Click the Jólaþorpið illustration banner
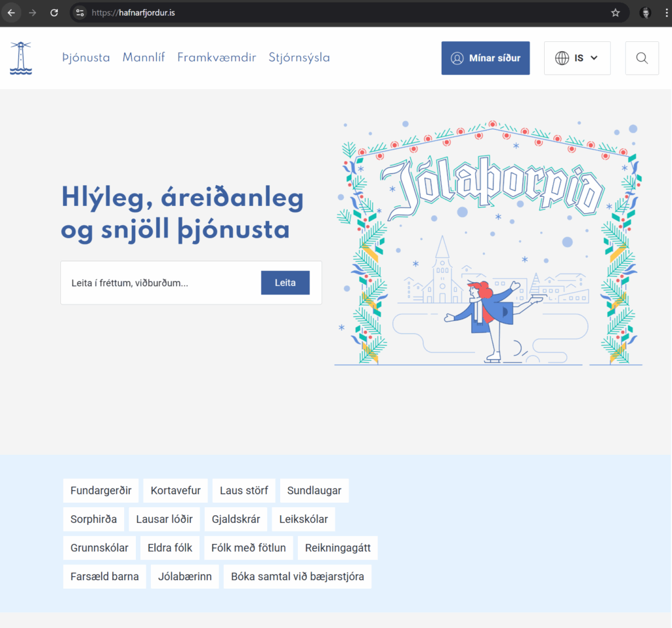Screen dimensions: 672x628 coord(488,243)
